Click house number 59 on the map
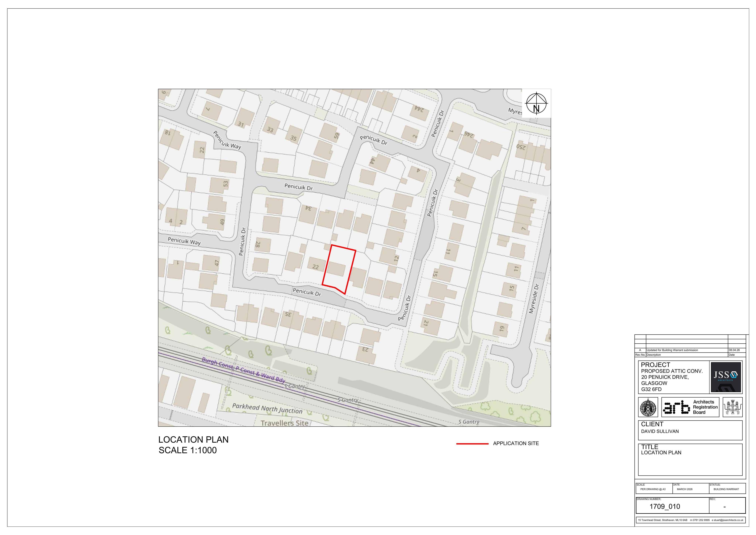Screen dimensions: 756x535 click(336, 135)
